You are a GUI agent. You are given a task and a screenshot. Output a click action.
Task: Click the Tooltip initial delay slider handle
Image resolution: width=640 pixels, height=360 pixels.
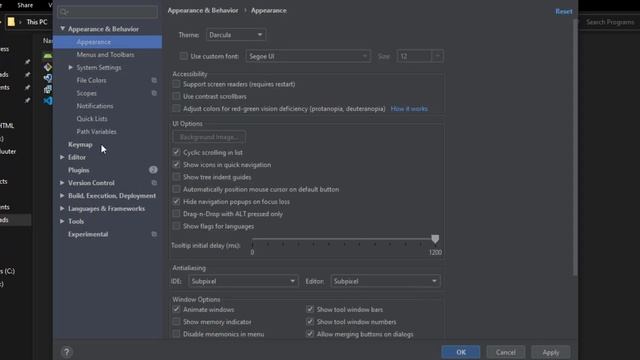(x=435, y=239)
